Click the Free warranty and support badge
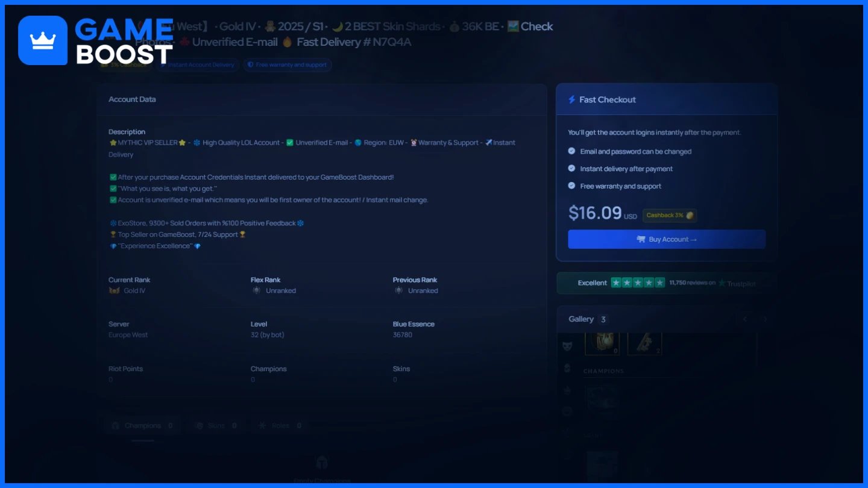Image resolution: width=868 pixels, height=488 pixels. [x=288, y=64]
